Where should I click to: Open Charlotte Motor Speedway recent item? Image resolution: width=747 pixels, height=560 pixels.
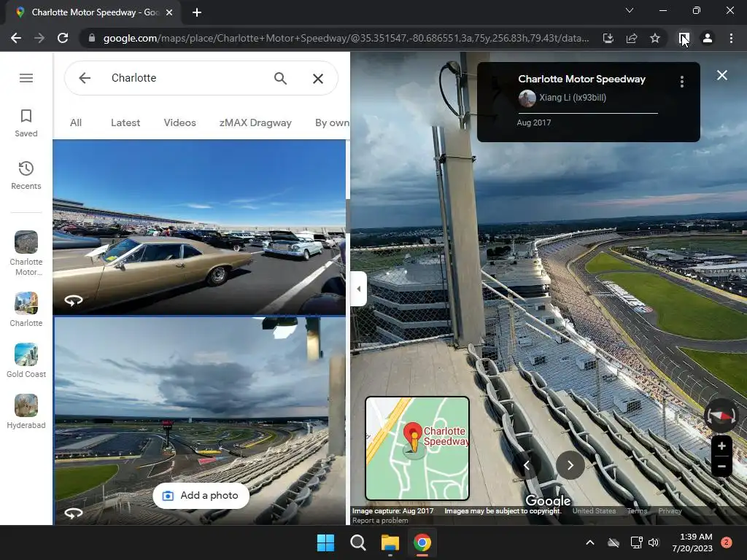[x=26, y=253]
